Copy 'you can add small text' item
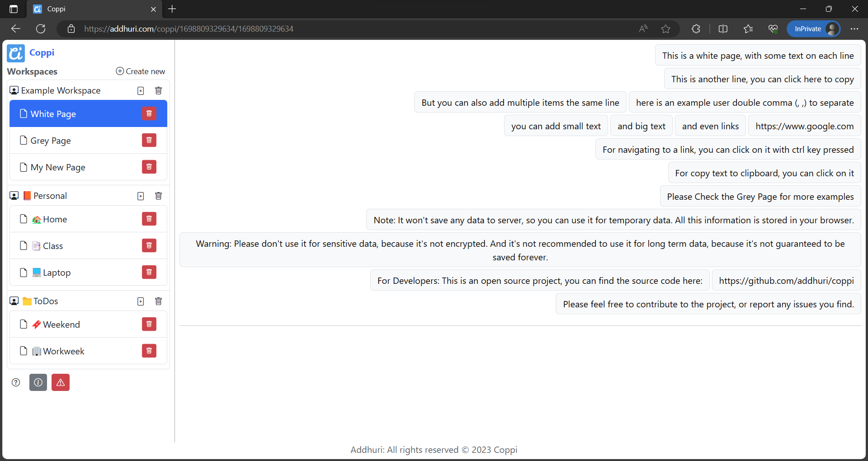The image size is (868, 461). click(556, 126)
